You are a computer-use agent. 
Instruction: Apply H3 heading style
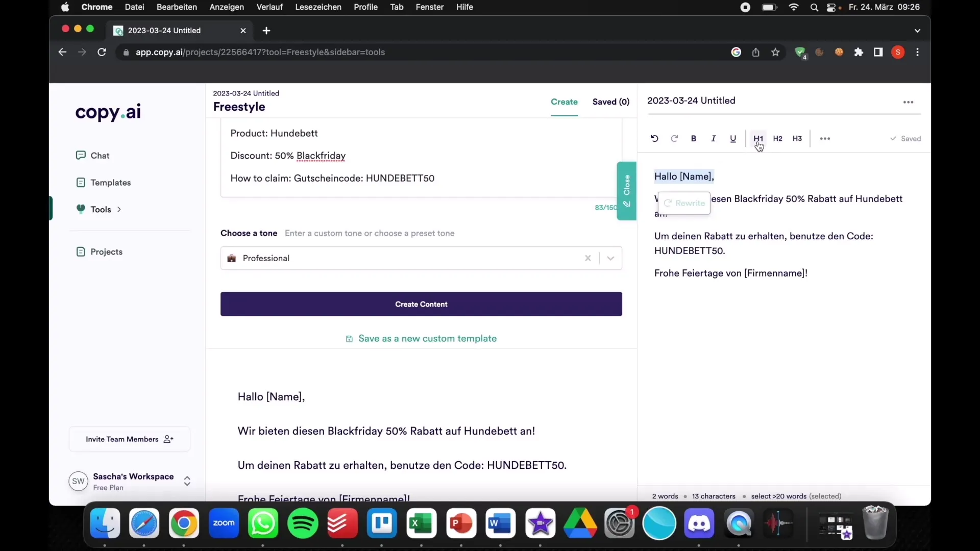(x=797, y=138)
